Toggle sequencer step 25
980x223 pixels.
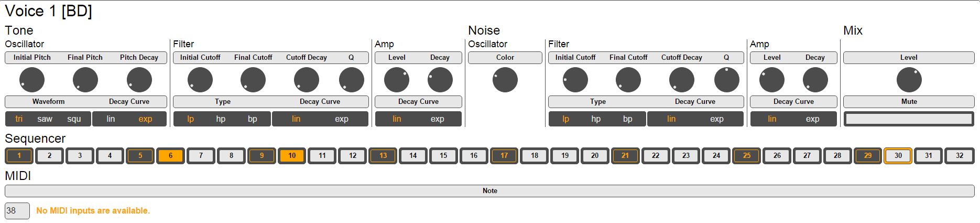(x=747, y=156)
